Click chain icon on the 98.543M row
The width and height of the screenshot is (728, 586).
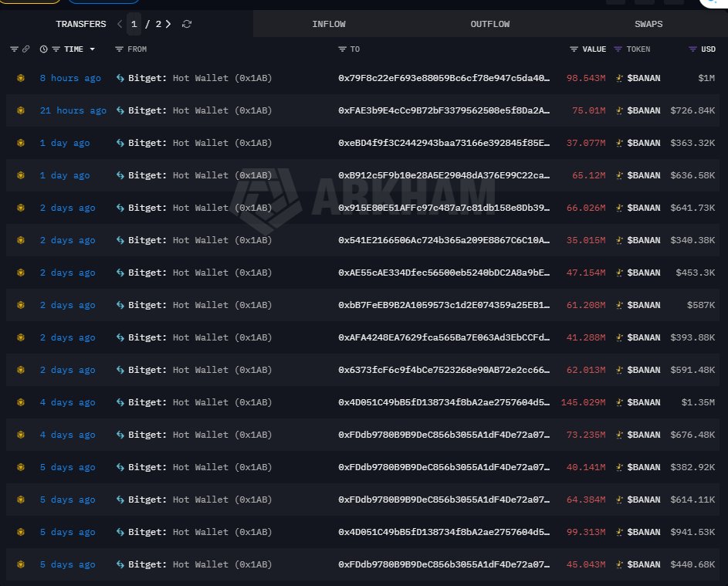[20, 78]
